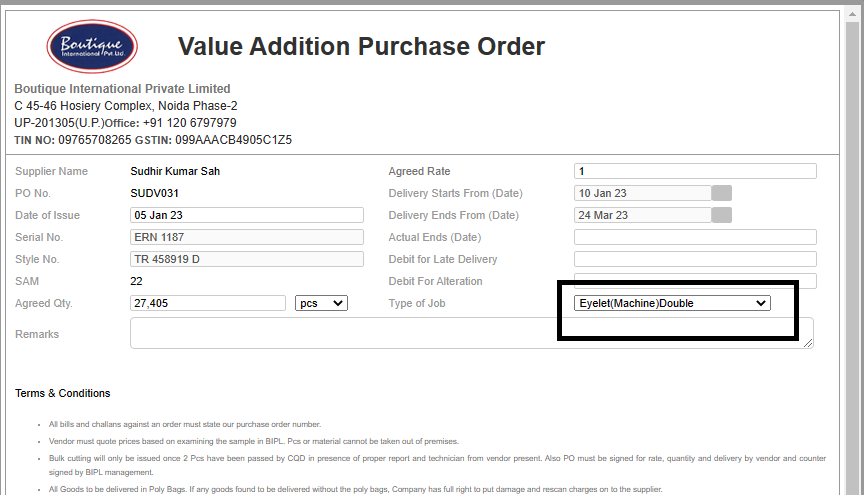
Task: Edit the Agreed Qty. field 27,405
Action: (208, 303)
